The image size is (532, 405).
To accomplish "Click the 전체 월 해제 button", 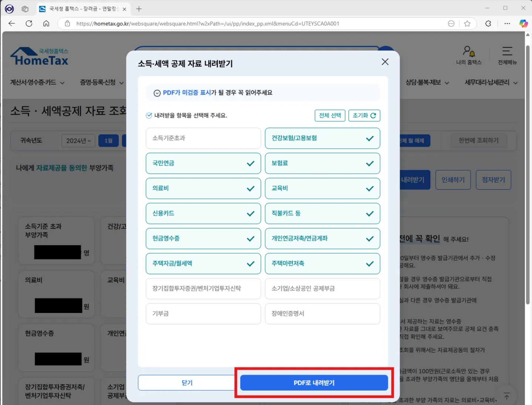I will [x=414, y=141].
